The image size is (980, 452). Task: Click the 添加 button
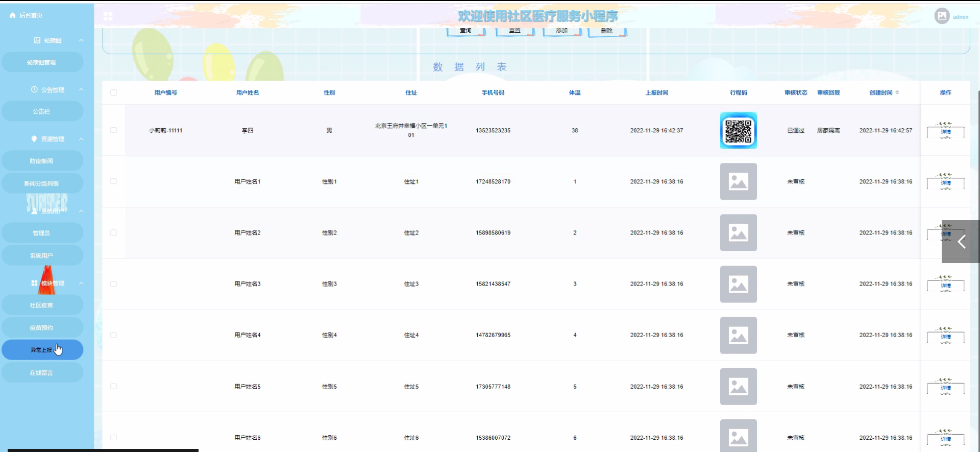click(562, 31)
